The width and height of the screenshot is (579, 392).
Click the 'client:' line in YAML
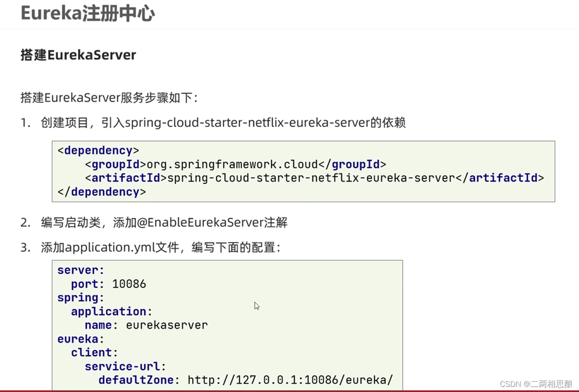[94, 353]
